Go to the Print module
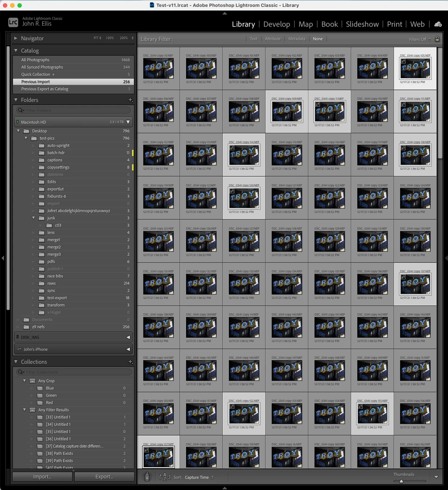This screenshot has width=448, height=490. pyautogui.click(x=395, y=24)
